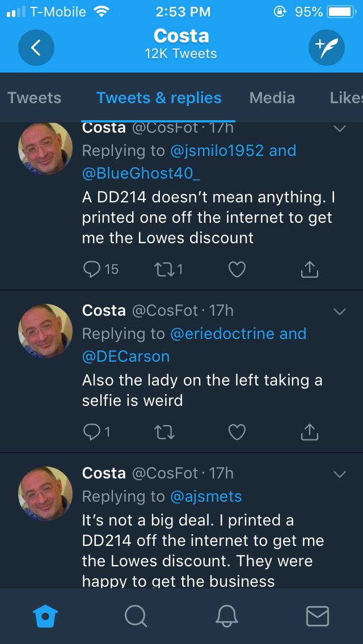
Task: Open Search from bottom navigation
Action: tap(136, 617)
